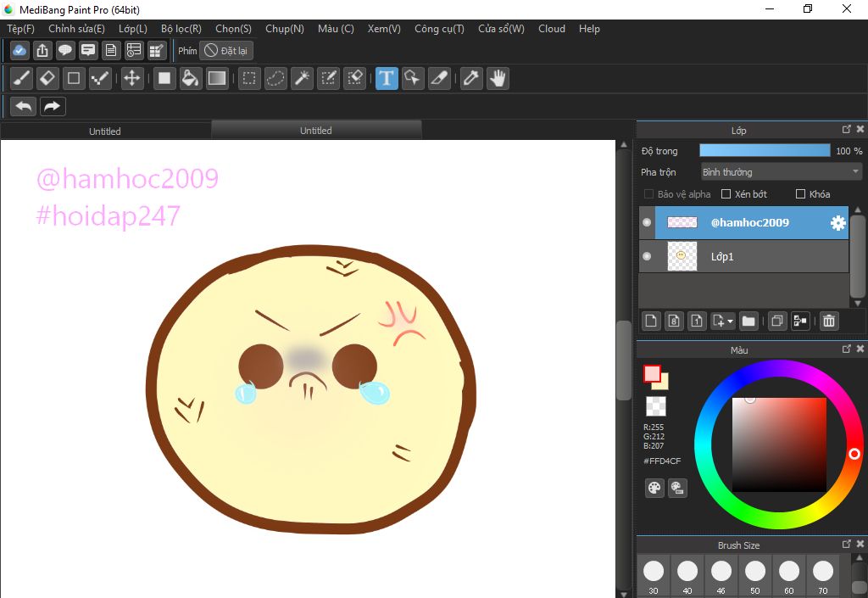Select the rectangular Select tool
868x598 pixels.
249,78
